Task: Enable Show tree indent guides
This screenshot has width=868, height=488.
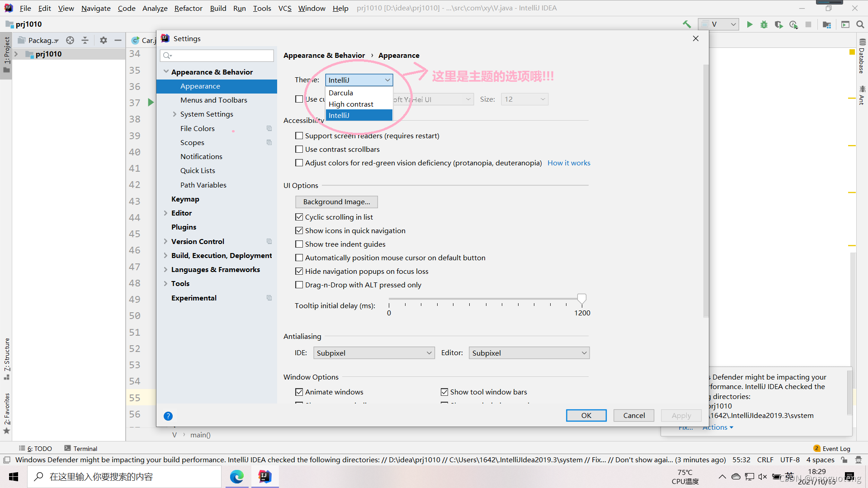Action: (x=299, y=244)
